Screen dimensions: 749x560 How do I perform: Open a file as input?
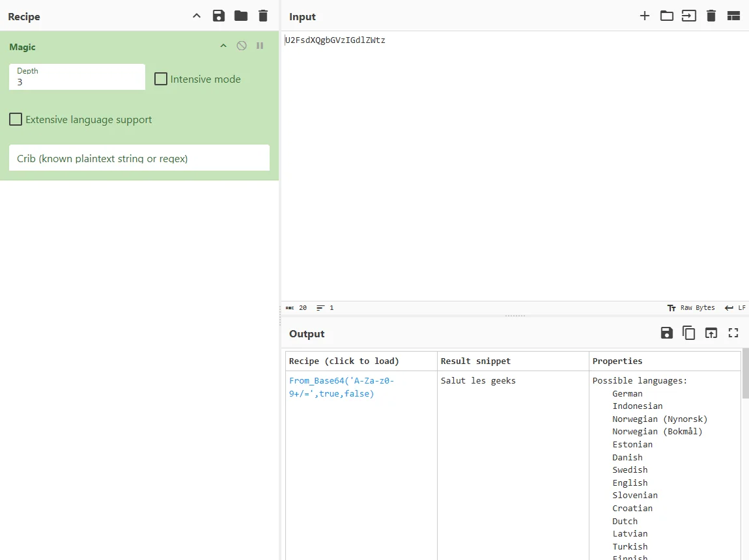pos(688,16)
